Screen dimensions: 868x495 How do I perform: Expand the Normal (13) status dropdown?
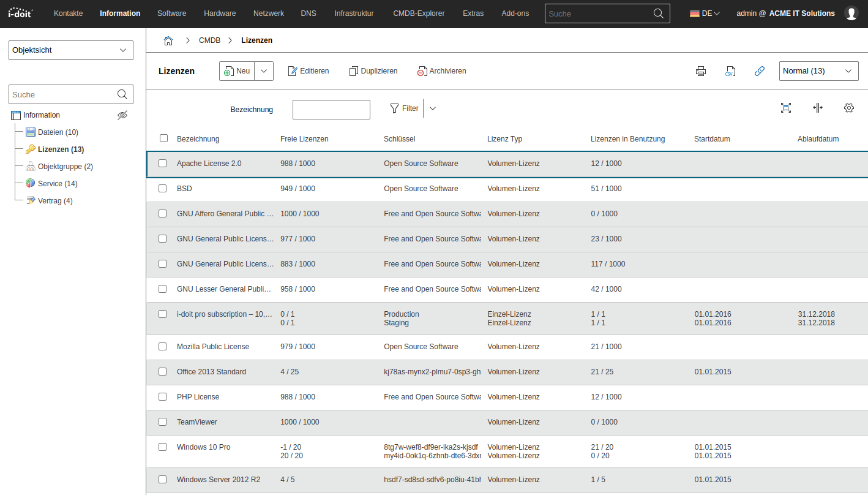[x=818, y=71]
